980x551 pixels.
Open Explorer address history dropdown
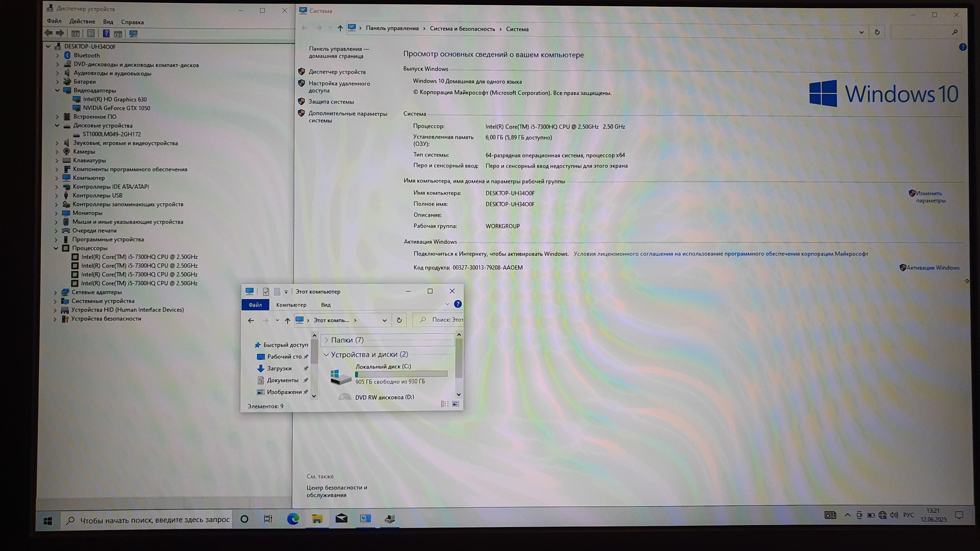tap(384, 320)
